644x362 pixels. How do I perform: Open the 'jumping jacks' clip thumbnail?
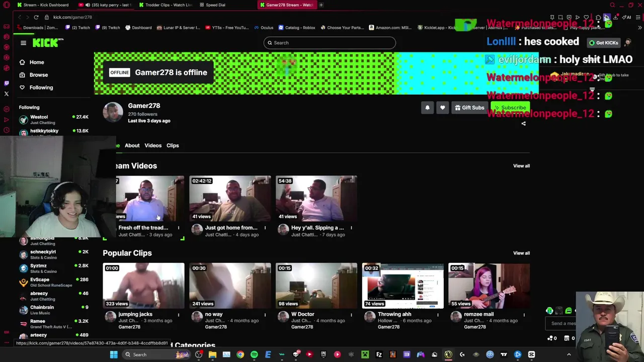(143, 286)
